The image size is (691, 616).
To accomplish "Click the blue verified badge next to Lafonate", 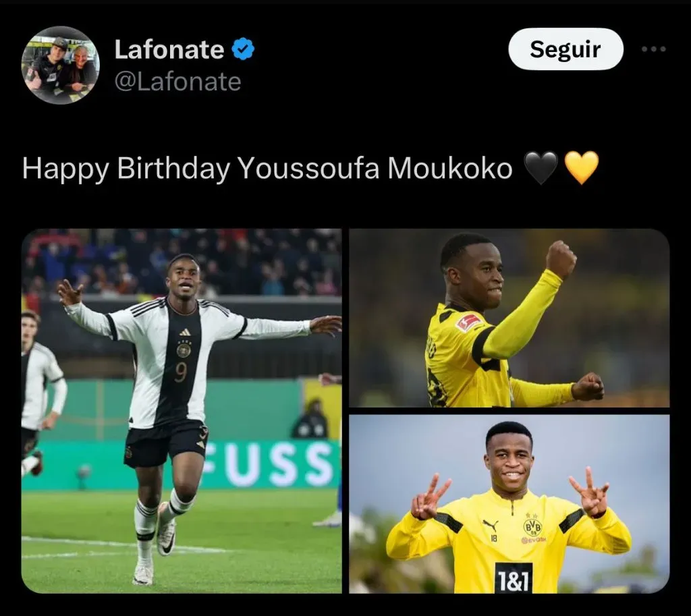I will click(243, 49).
